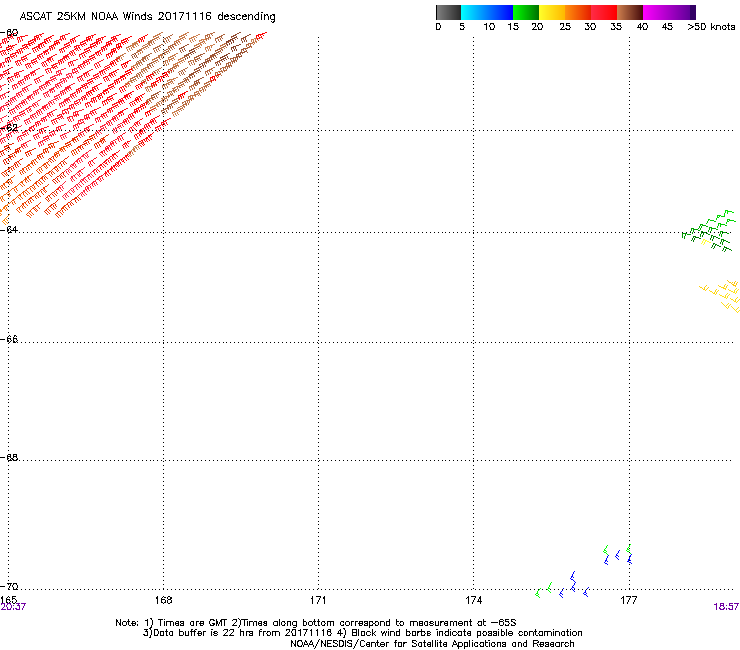Click the 'NOAA/NESDIS/Center for Satellite Applications and Research' credit
740x650 pixels.
click(x=432, y=644)
